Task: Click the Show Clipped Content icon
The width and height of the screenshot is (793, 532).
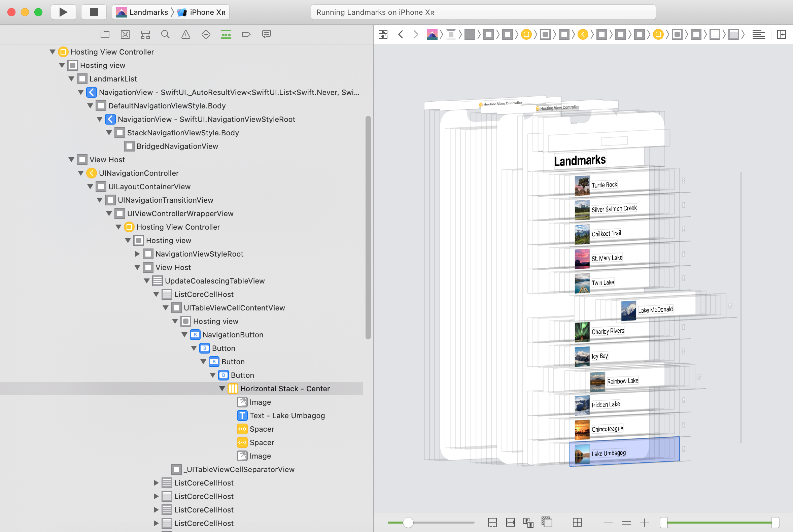Action: (x=492, y=523)
